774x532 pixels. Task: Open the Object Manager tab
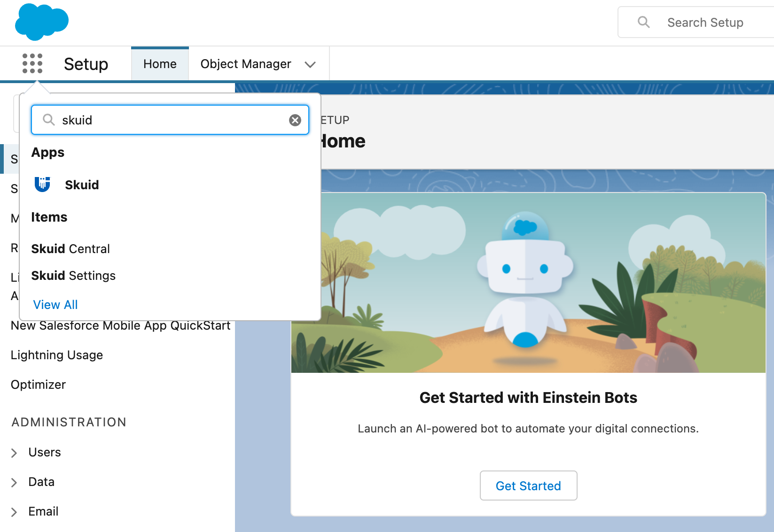coord(245,64)
